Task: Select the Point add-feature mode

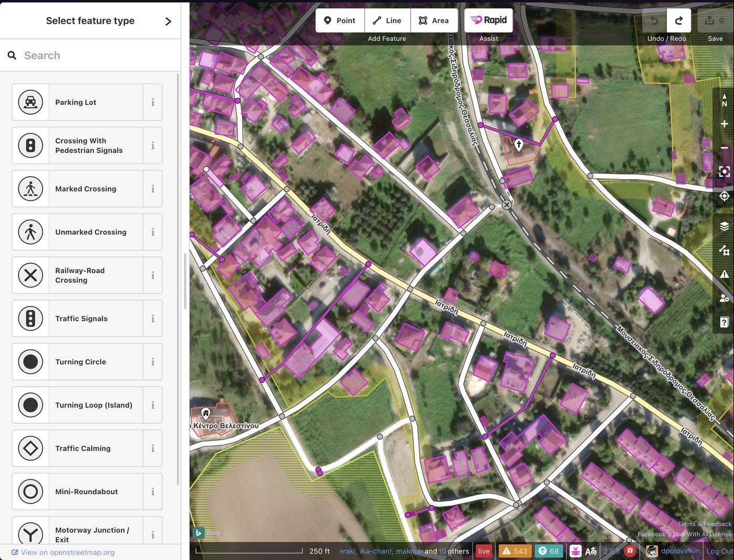Action: tap(340, 20)
